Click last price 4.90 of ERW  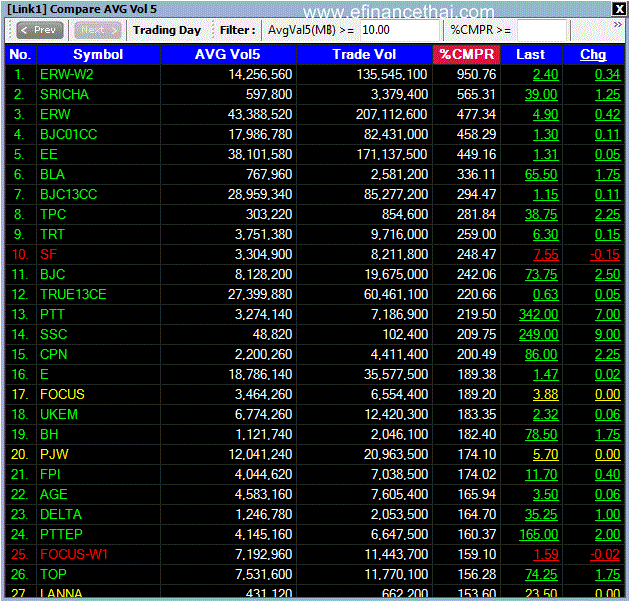click(545, 115)
